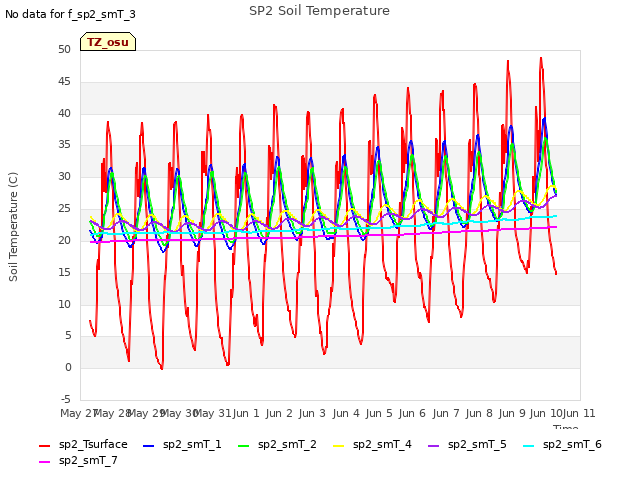Click the 50 y-axis tick label
Image resolution: width=640 pixels, height=480 pixels.
(64, 49)
